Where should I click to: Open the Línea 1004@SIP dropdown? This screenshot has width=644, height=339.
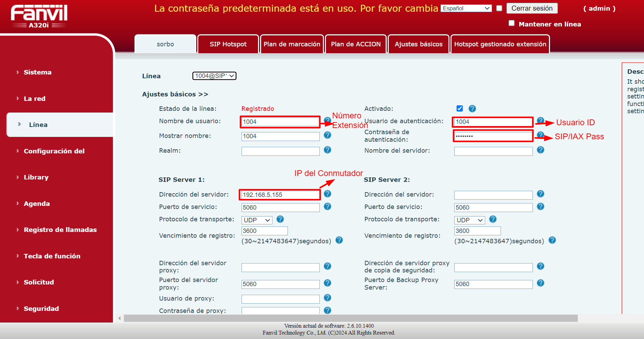click(x=214, y=76)
